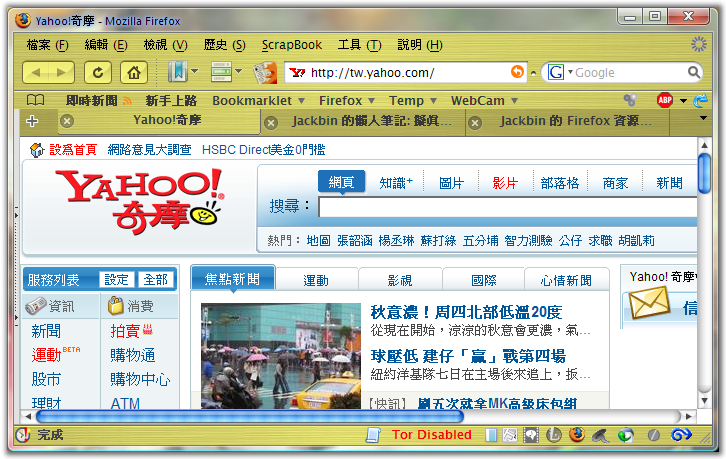The width and height of the screenshot is (726, 459).
Task: Switch to the 國際 news tab
Action: [x=484, y=280]
